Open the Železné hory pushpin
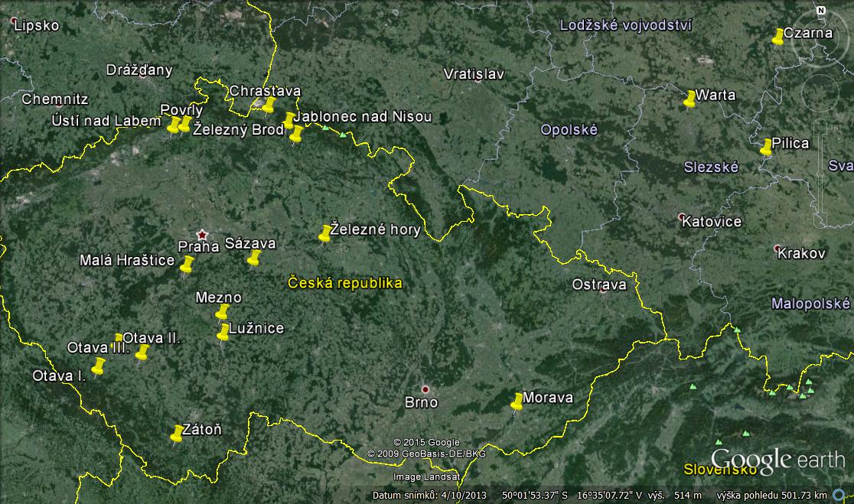Viewport: 854px width, 504px height. click(x=325, y=233)
